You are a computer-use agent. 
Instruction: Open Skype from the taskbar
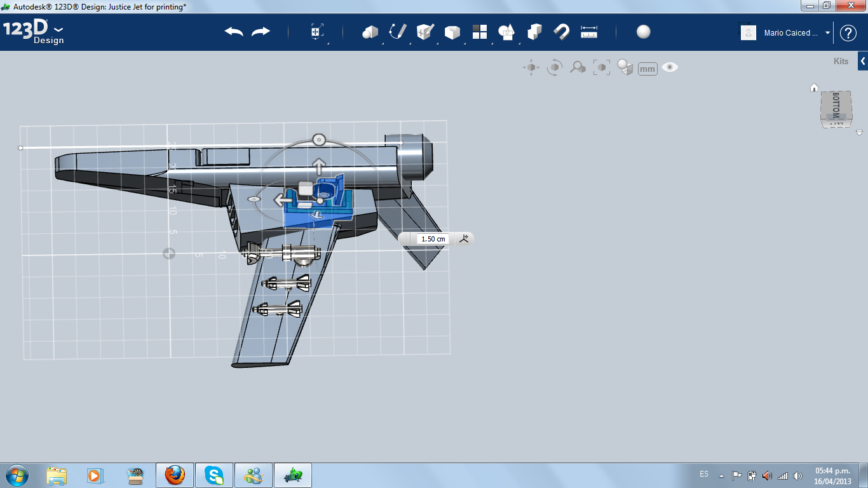[x=214, y=475]
